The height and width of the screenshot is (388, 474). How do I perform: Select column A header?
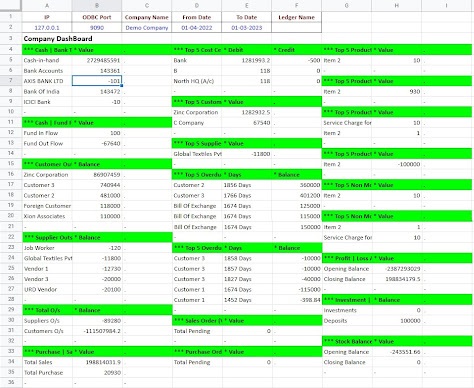point(47,5)
